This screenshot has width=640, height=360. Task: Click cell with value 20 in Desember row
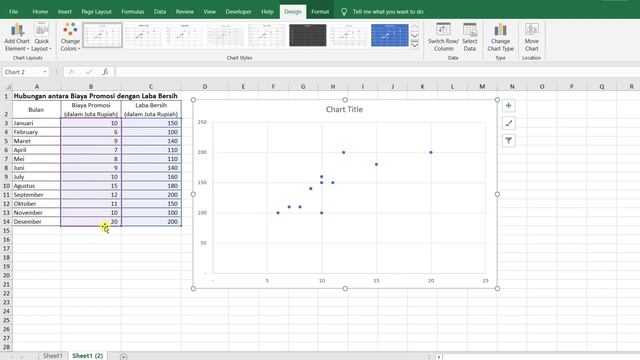click(91, 222)
